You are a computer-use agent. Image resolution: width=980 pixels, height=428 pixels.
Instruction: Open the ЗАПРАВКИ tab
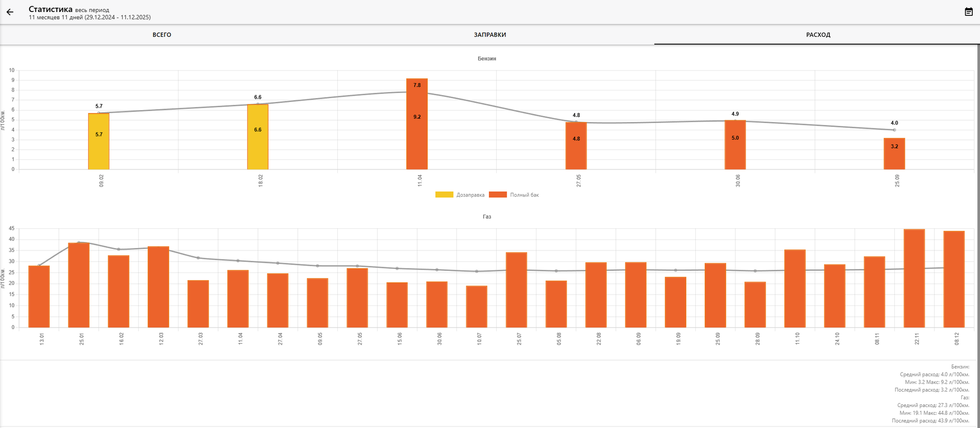(490, 35)
